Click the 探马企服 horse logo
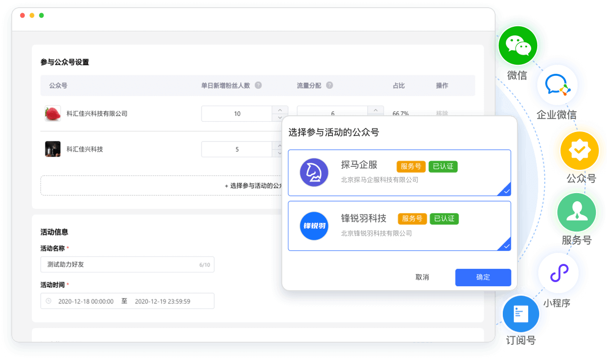607x364 pixels. [x=314, y=172]
